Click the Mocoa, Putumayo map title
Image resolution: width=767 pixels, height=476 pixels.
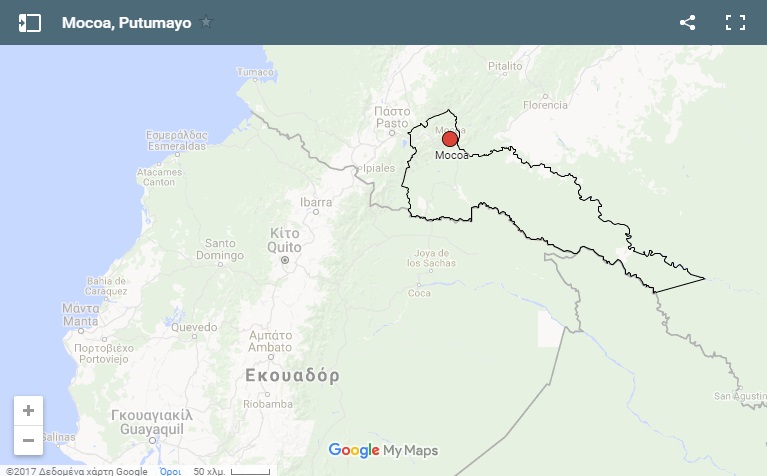point(127,23)
